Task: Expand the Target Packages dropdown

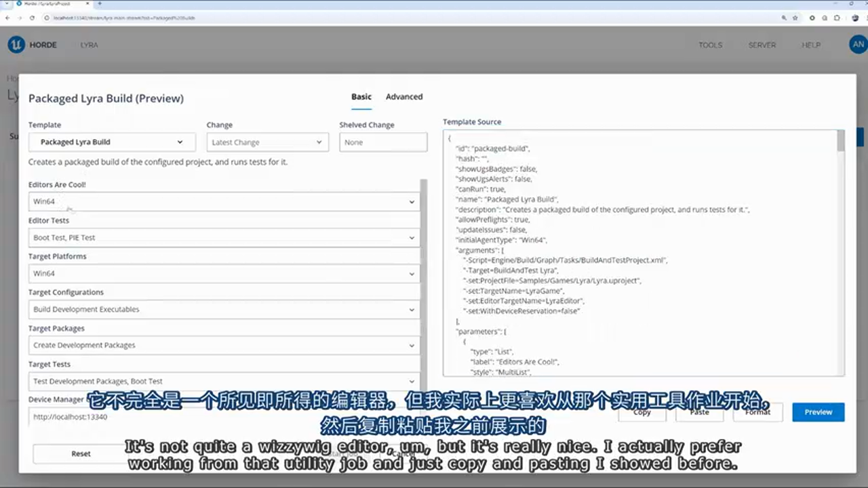Action: (224, 346)
